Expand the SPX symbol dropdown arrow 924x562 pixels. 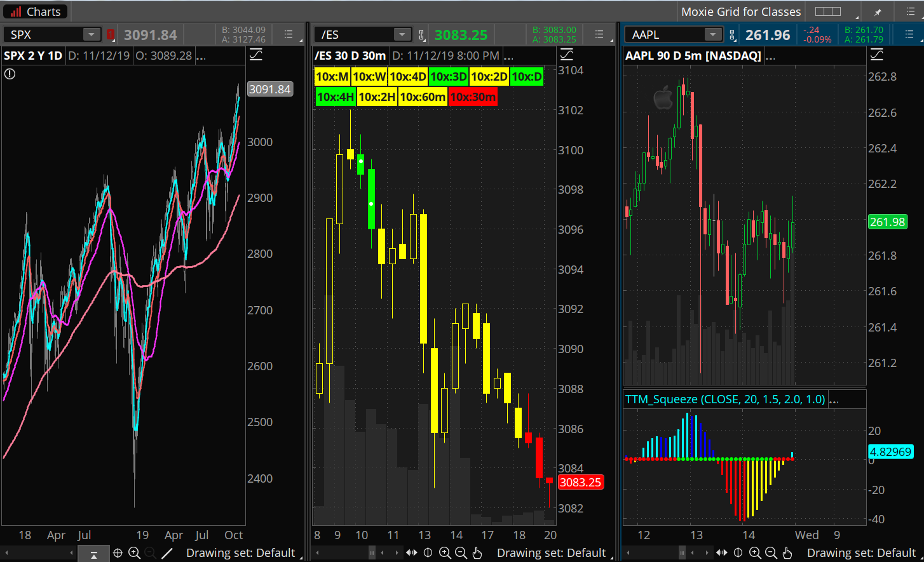pos(92,34)
